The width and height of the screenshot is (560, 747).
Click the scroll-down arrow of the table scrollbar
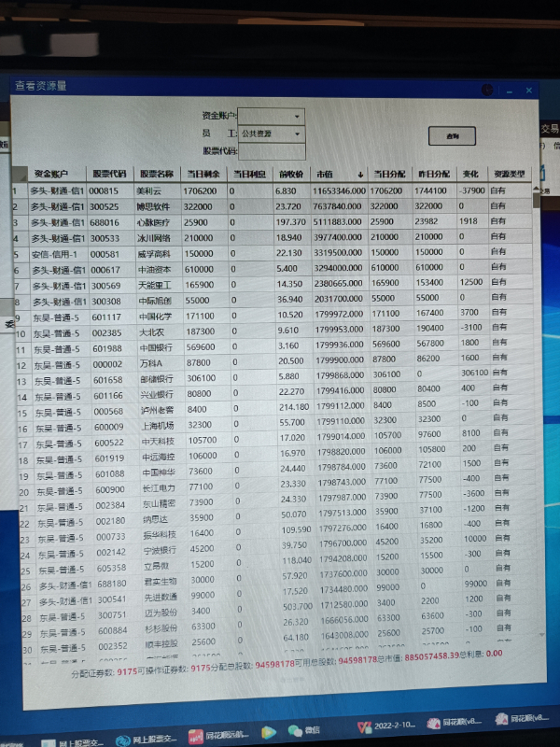(541, 635)
